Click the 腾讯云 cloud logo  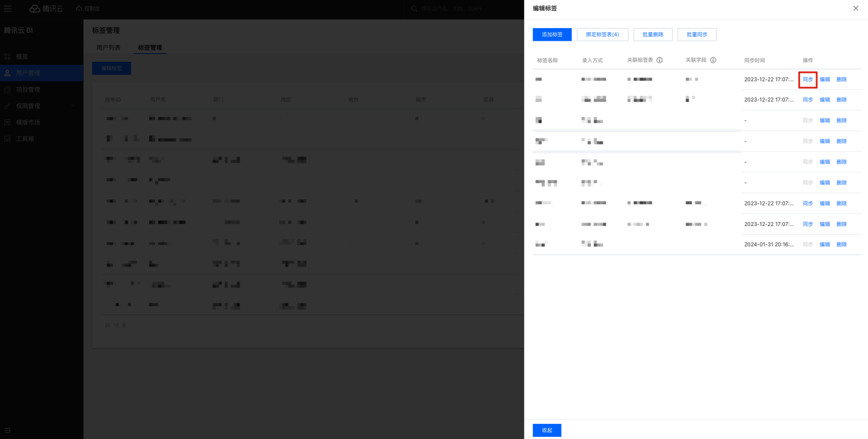pos(46,9)
